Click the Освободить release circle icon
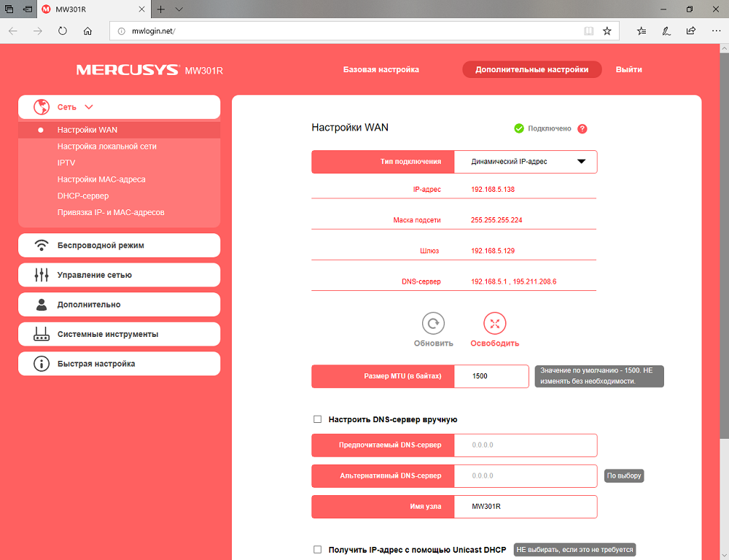Screen dimensions: 729x560 (x=495, y=323)
